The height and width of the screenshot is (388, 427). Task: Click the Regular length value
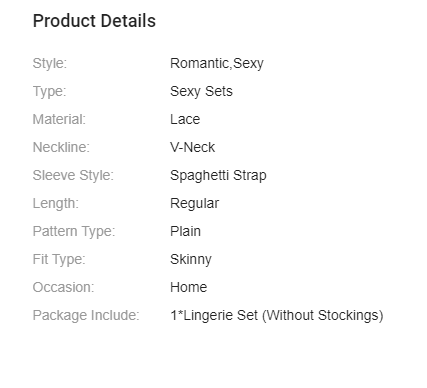click(x=195, y=203)
